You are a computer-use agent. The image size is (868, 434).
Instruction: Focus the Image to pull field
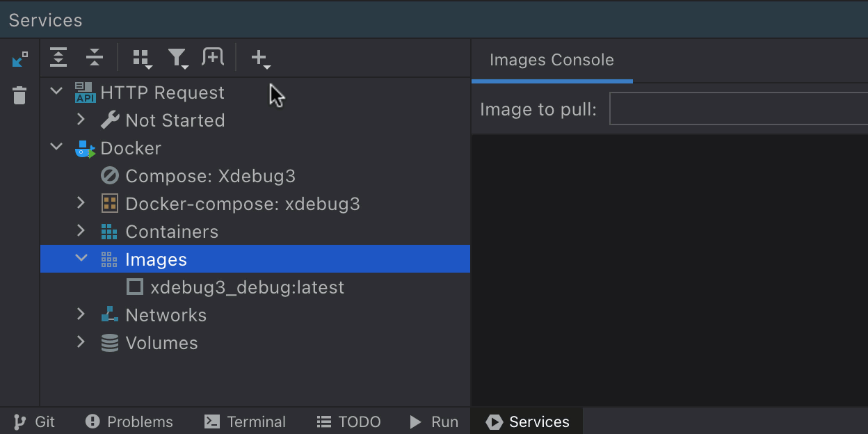[x=739, y=109]
